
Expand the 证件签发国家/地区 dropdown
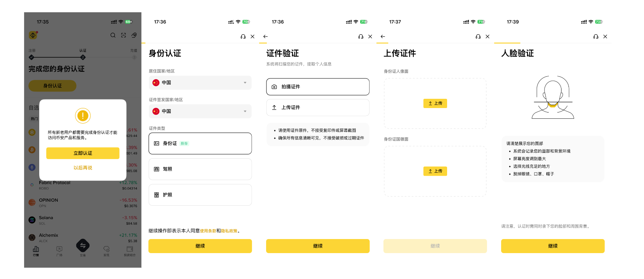click(200, 111)
